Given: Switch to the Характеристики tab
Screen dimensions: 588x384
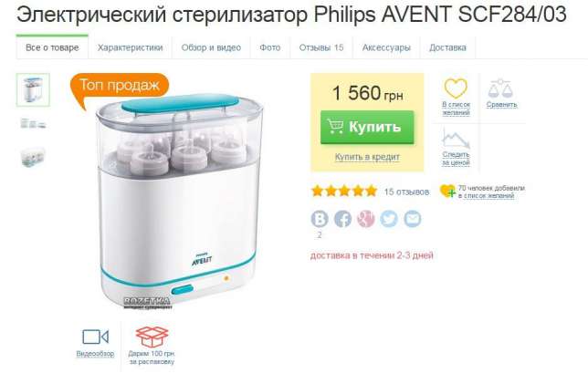Looking at the screenshot, I should [131, 47].
